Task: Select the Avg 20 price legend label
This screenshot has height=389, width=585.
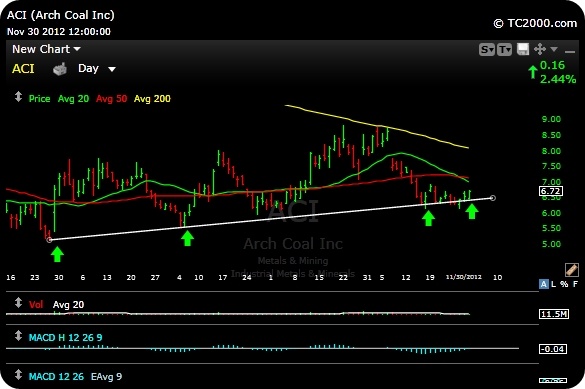Action: point(73,99)
